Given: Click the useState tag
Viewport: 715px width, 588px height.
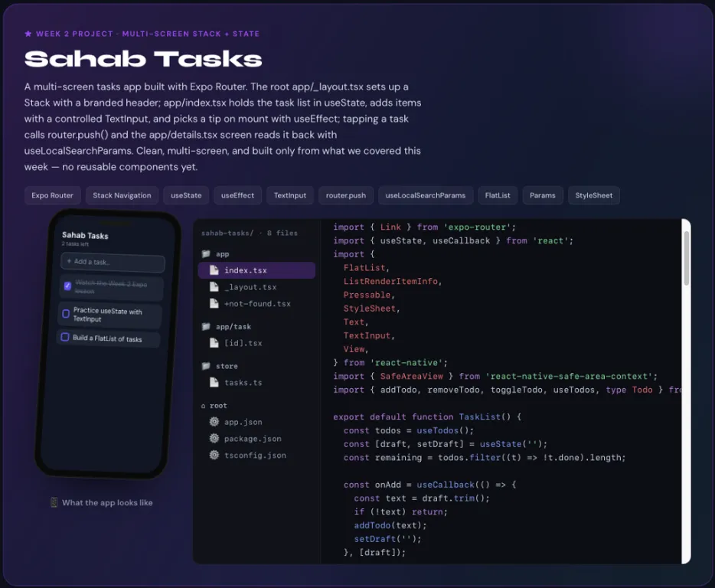Looking at the screenshot, I should coord(186,195).
